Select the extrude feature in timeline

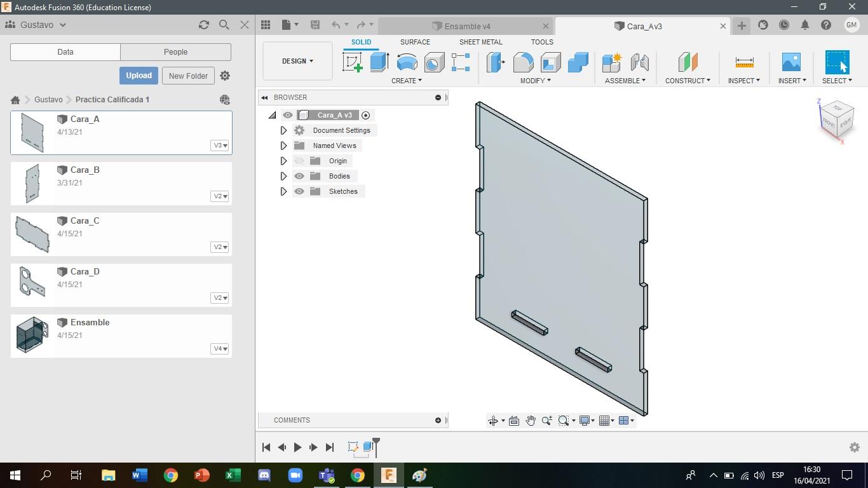[x=368, y=447]
